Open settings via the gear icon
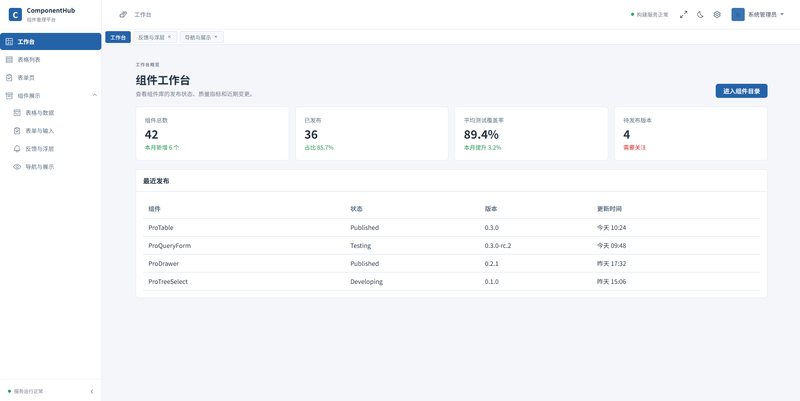 click(x=717, y=15)
